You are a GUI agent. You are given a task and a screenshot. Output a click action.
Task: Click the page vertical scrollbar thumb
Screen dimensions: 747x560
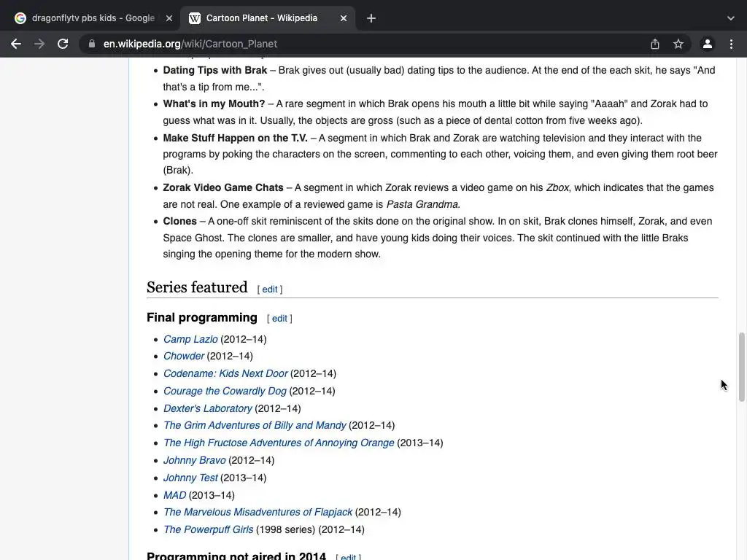click(x=741, y=367)
